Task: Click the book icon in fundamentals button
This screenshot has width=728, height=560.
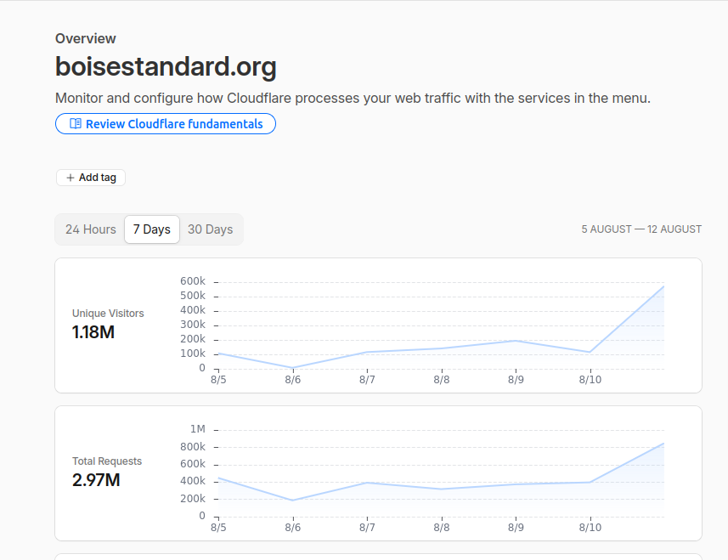Action: 76,123
